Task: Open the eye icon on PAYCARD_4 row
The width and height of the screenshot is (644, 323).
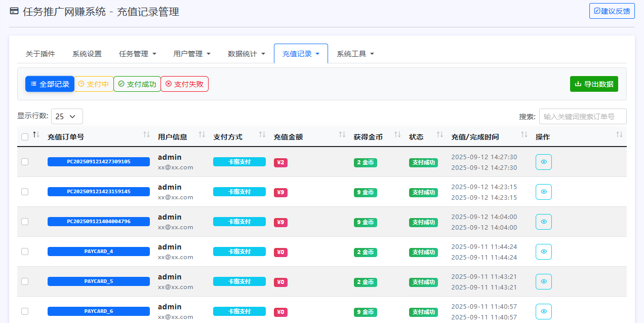Action: [x=543, y=252]
